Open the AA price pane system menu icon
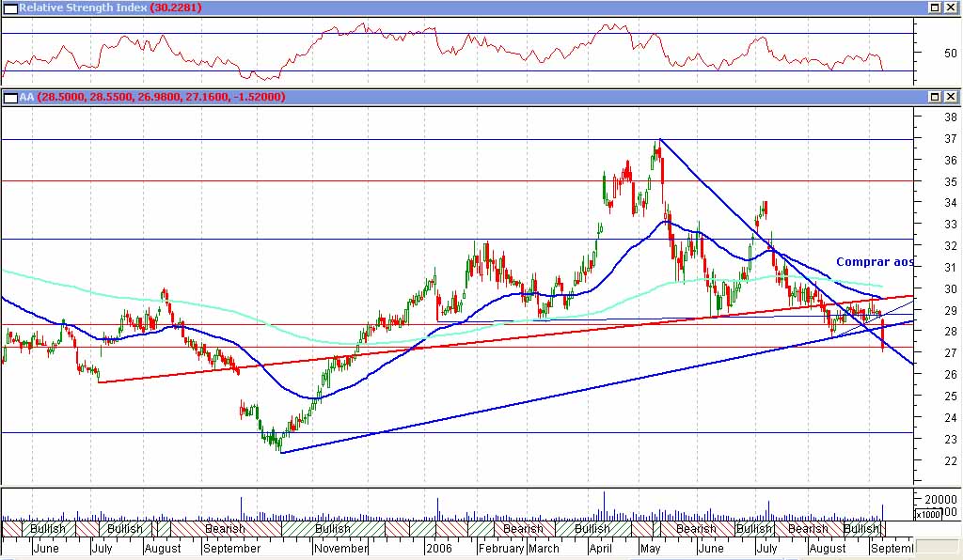 (x=9, y=97)
